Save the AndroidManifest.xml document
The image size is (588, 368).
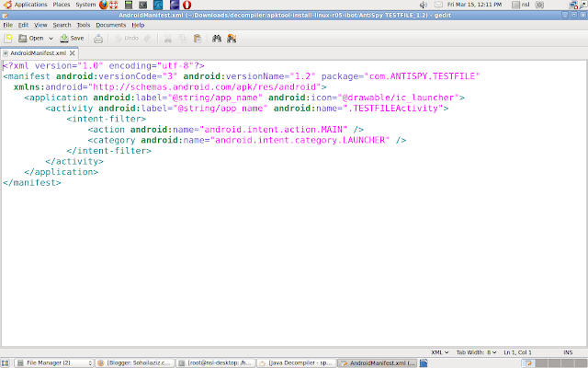point(72,39)
